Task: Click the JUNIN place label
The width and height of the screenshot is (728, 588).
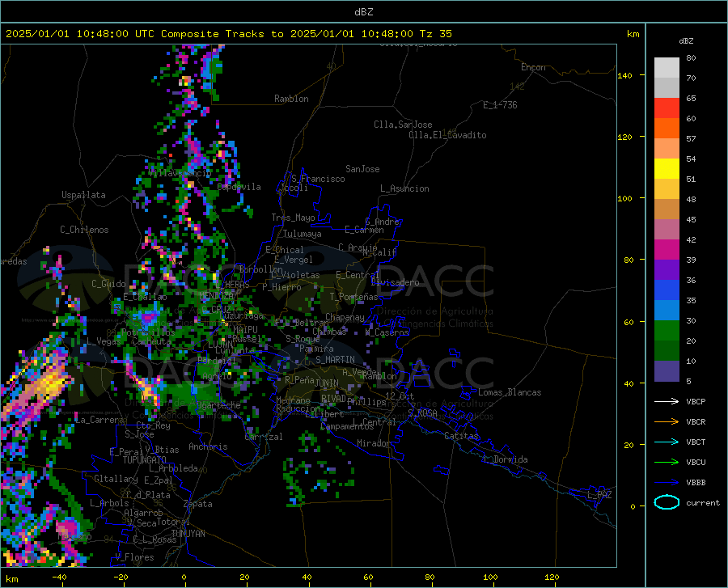Action: click(x=327, y=383)
